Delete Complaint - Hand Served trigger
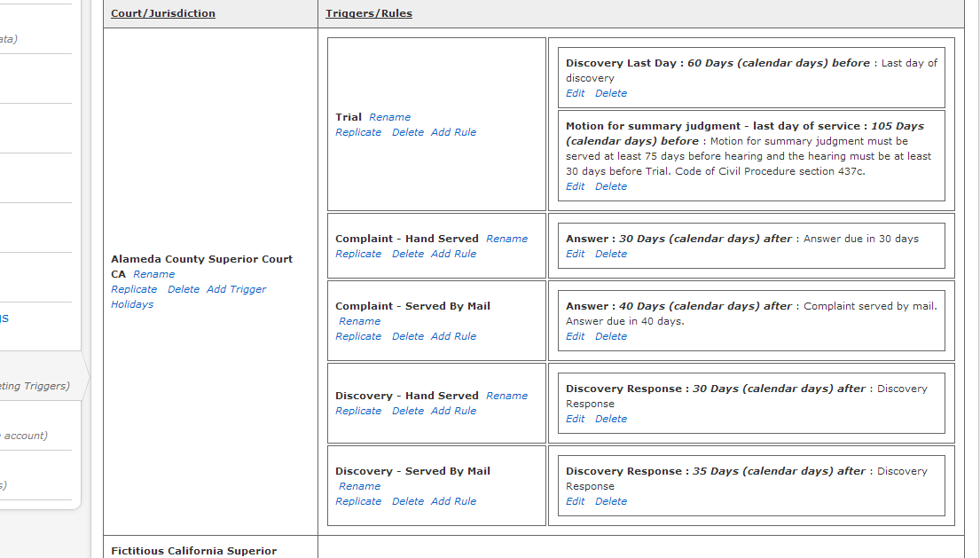Screen dimensions: 980x558 [407, 254]
